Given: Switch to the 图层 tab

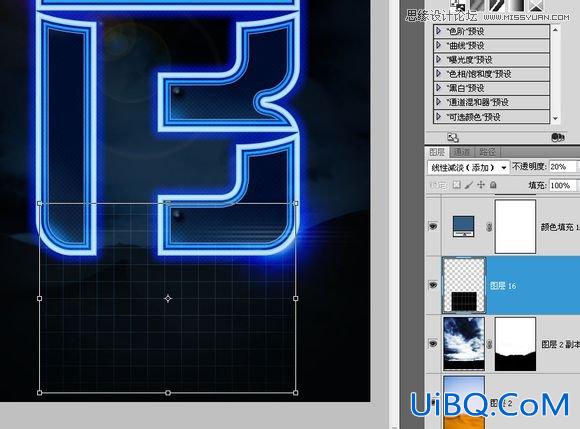Looking at the screenshot, I should coord(437,152).
